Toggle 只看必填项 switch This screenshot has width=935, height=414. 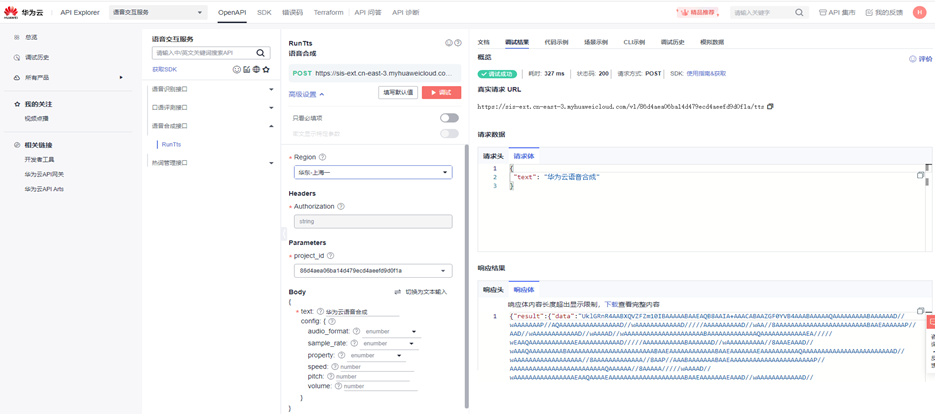450,118
